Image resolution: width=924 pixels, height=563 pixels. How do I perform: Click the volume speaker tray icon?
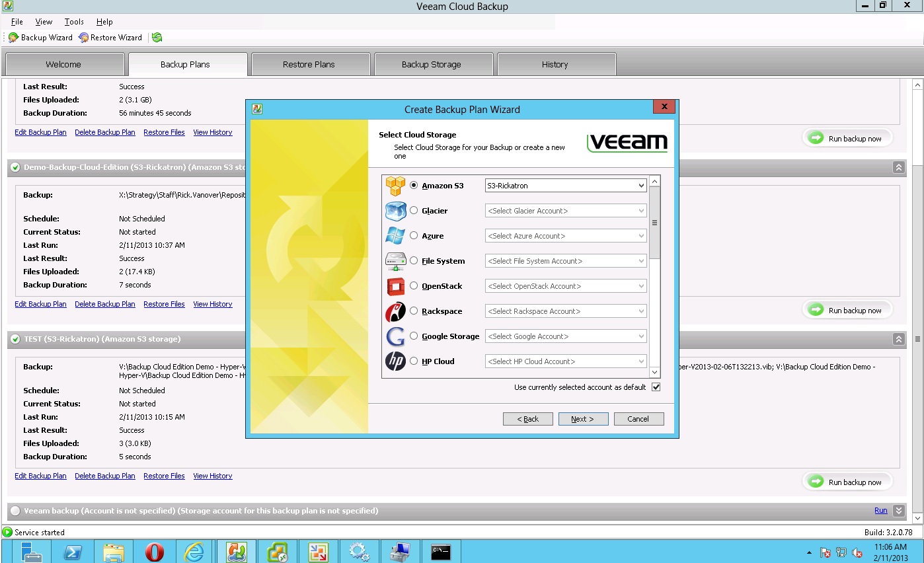point(857,552)
